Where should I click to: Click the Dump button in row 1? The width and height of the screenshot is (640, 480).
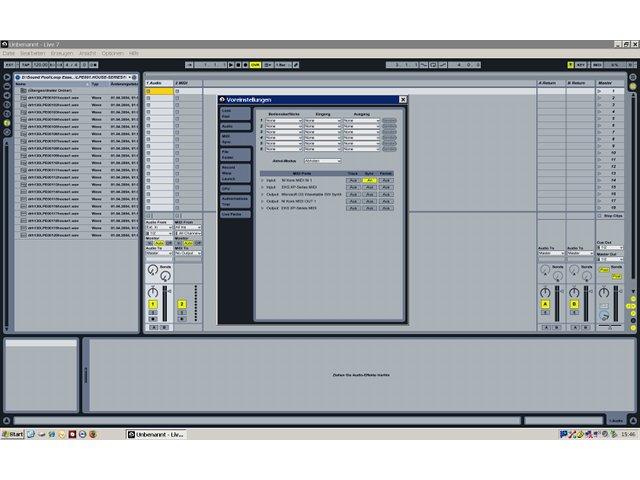click(389, 121)
